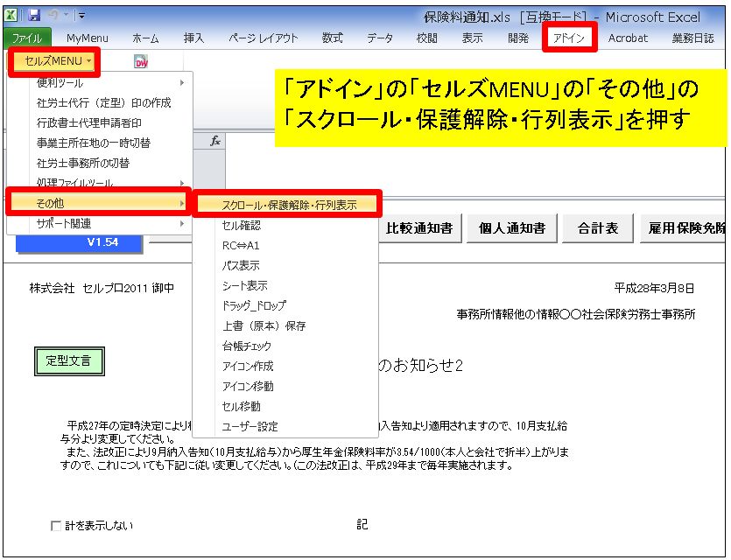Viewport: 731px width, 560px height.
Task: Open the データ ribbon tab
Action: 379,38
